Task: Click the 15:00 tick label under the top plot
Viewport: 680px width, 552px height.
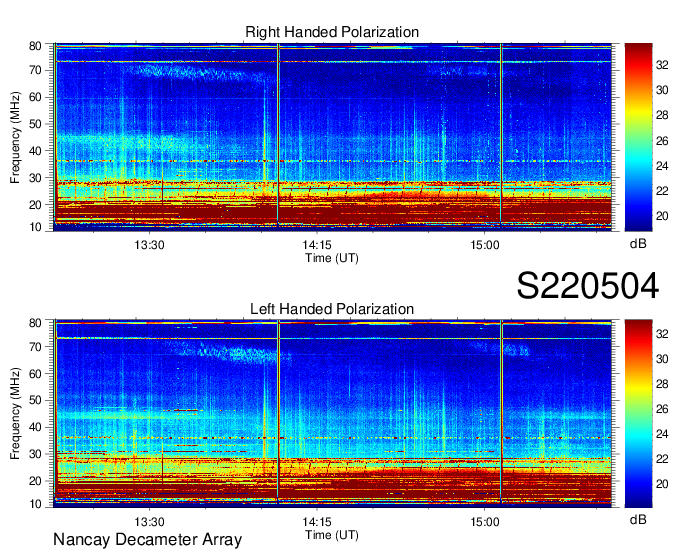Action: tap(484, 245)
